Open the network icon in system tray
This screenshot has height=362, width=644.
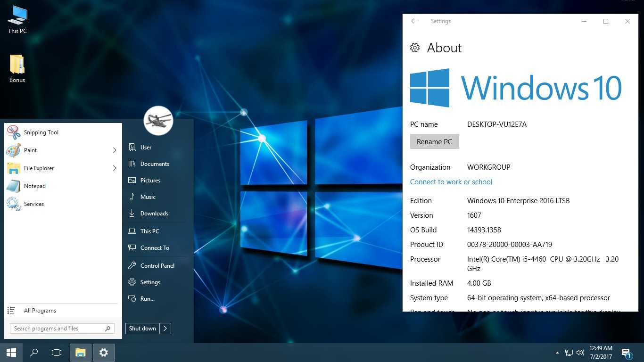pos(569,353)
